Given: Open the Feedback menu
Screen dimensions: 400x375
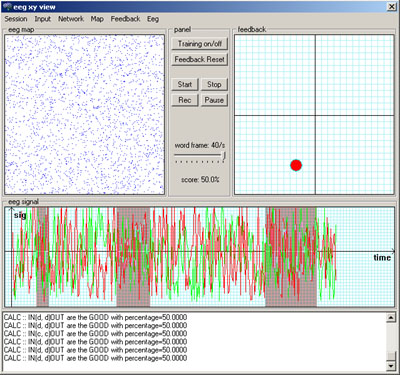Looking at the screenshot, I should [125, 19].
